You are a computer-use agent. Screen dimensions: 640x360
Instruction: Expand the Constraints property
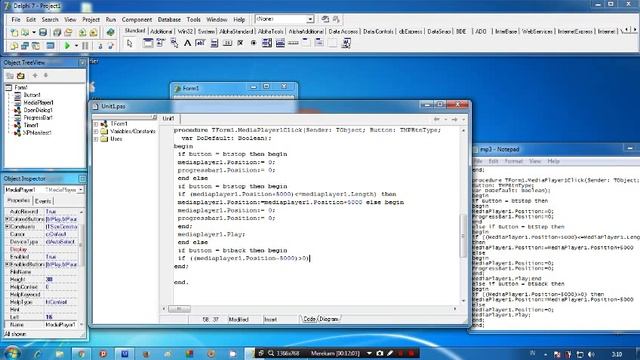click(7, 227)
